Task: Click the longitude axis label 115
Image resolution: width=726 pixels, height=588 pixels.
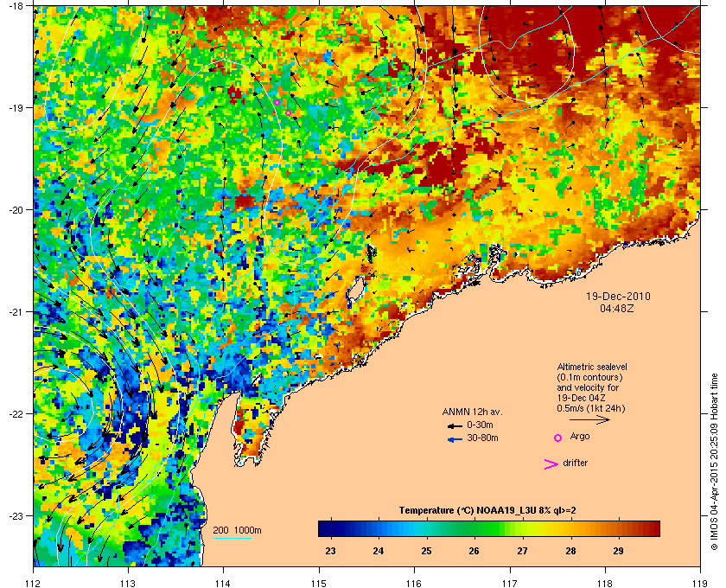Action: [319, 583]
